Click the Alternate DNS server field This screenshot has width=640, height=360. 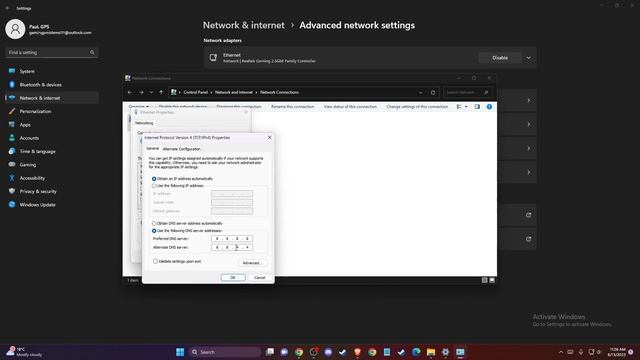click(232, 247)
